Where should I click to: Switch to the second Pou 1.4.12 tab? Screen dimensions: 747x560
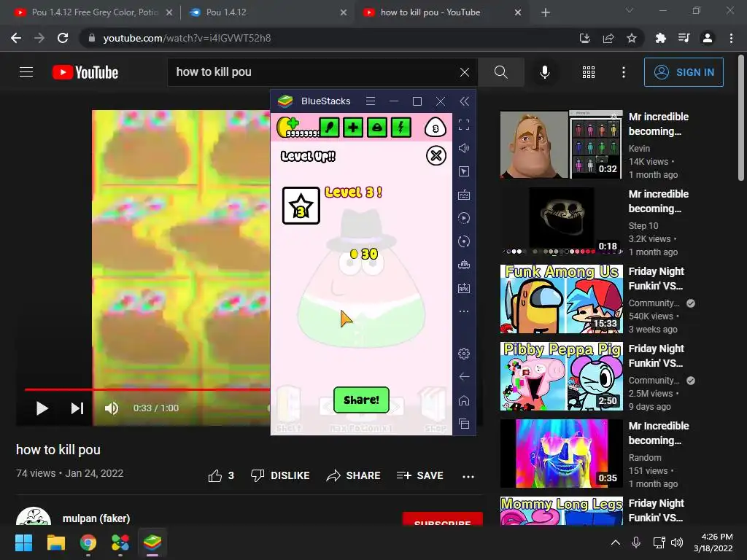coord(267,12)
